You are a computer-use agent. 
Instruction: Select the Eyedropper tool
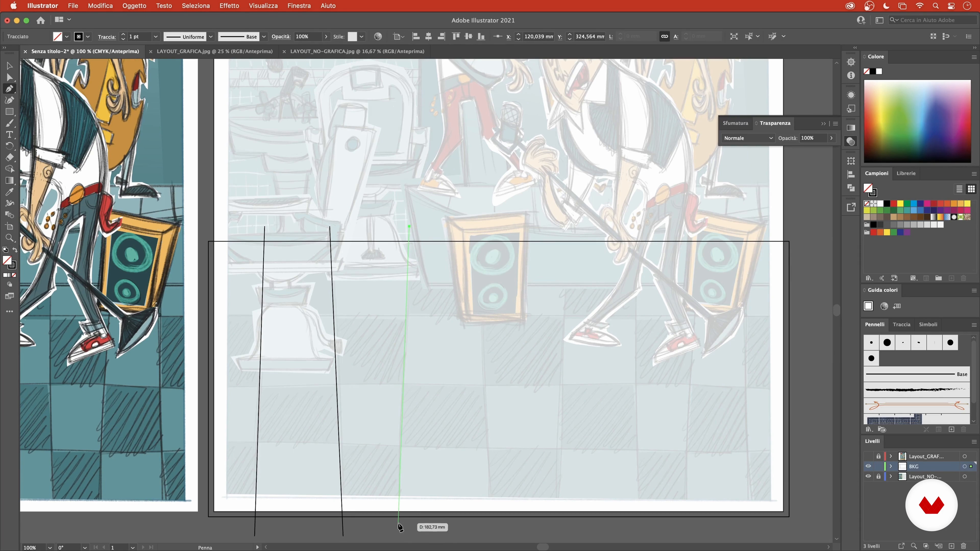pyautogui.click(x=9, y=192)
